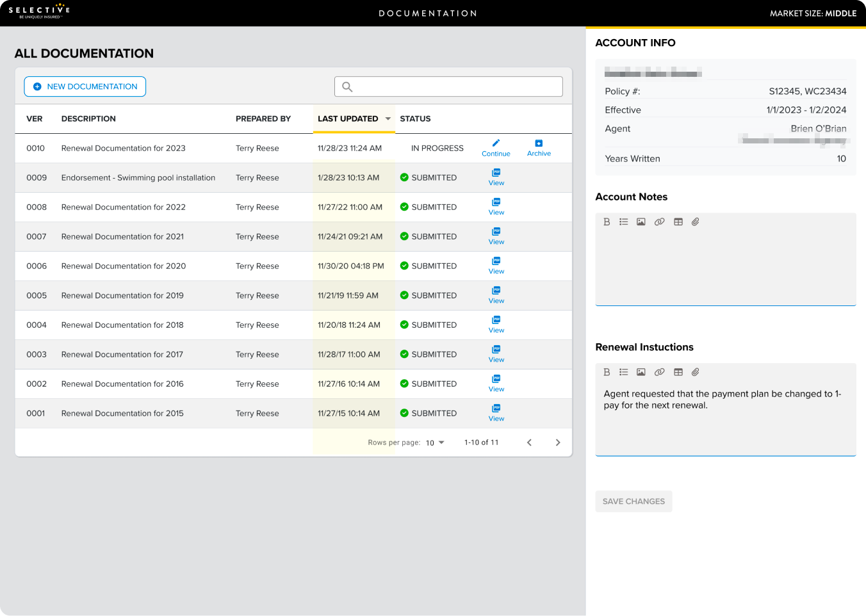
Task: Open the Rows per page dropdown
Action: click(x=435, y=442)
